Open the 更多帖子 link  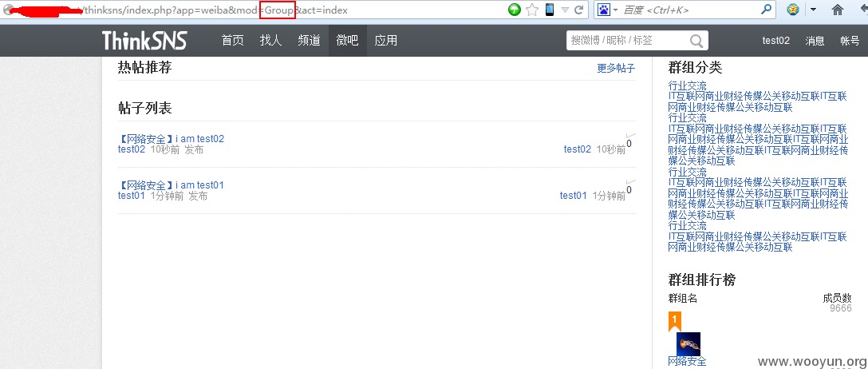(x=616, y=68)
